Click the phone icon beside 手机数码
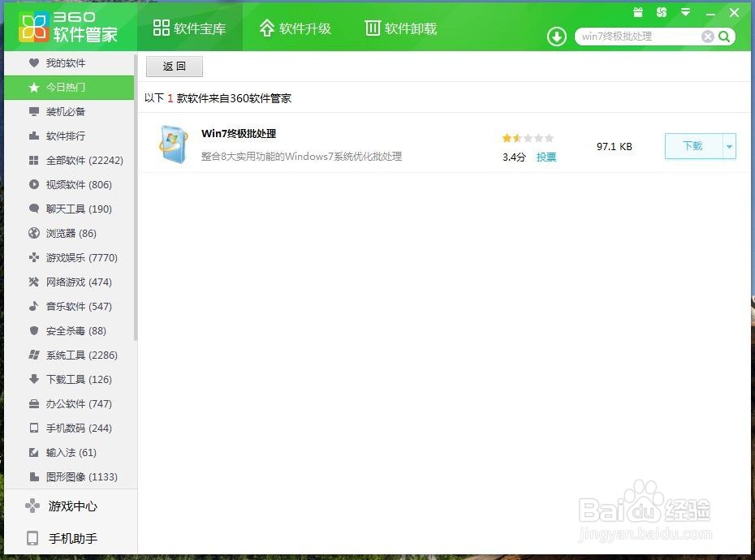Image resolution: width=755 pixels, height=560 pixels. [34, 428]
